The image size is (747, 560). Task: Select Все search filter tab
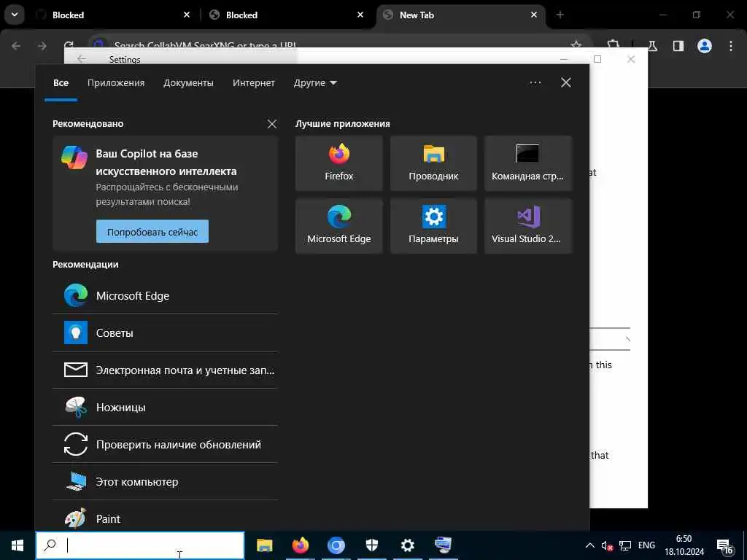[61, 83]
